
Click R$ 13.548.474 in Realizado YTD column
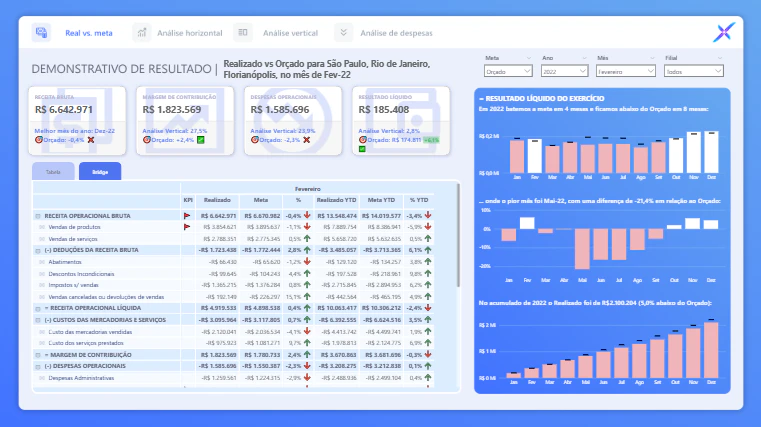point(337,215)
